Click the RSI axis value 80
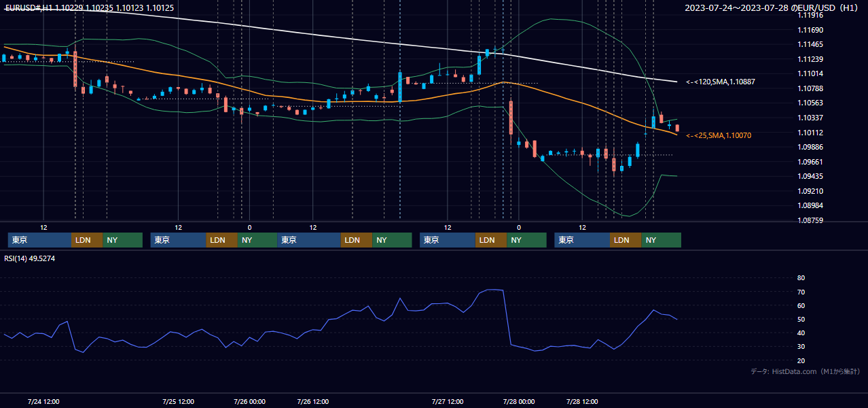Image resolution: width=868 pixels, height=408 pixels. 801,278
